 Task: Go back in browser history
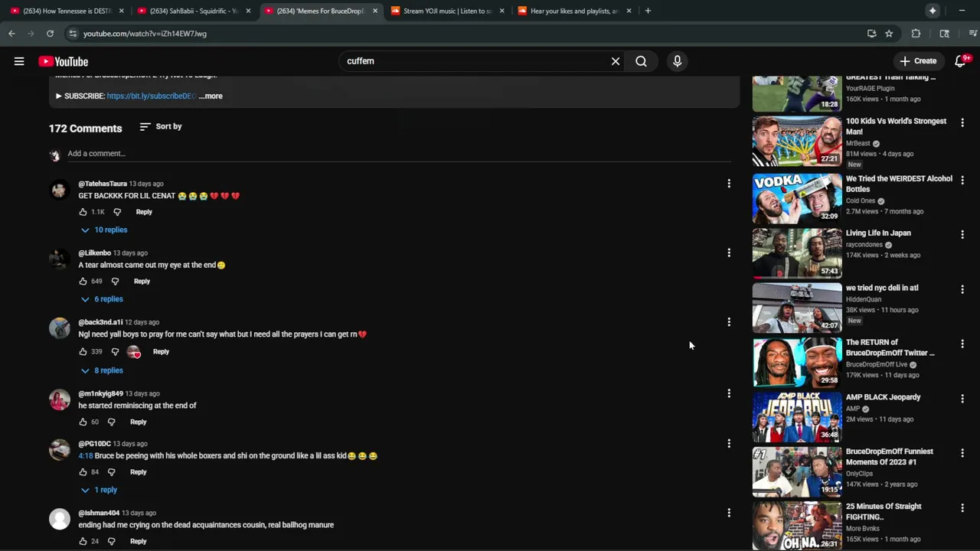coord(11,34)
